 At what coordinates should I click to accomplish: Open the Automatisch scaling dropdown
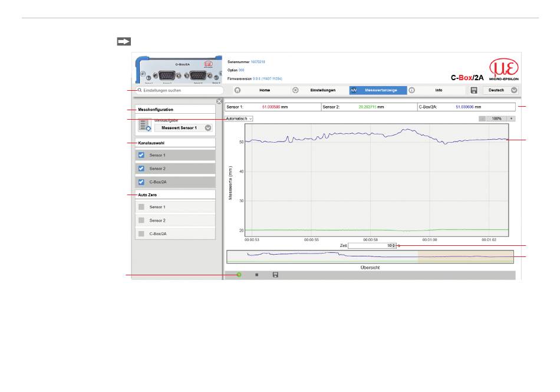coord(239,118)
